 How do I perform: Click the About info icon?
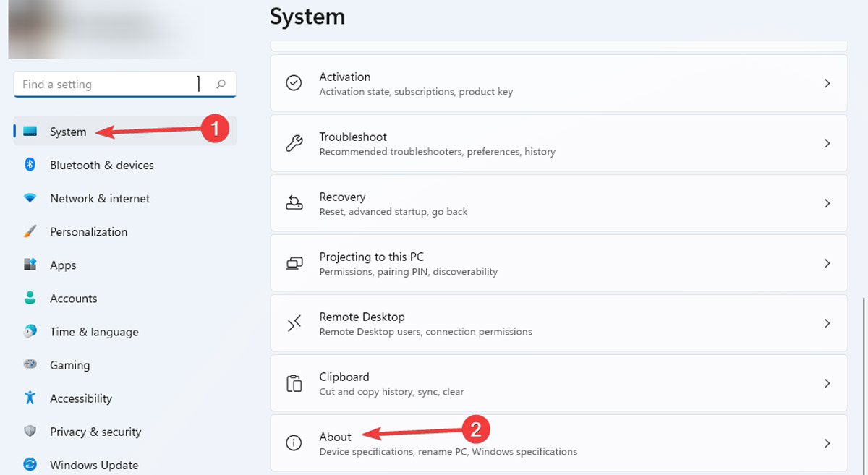pos(294,442)
